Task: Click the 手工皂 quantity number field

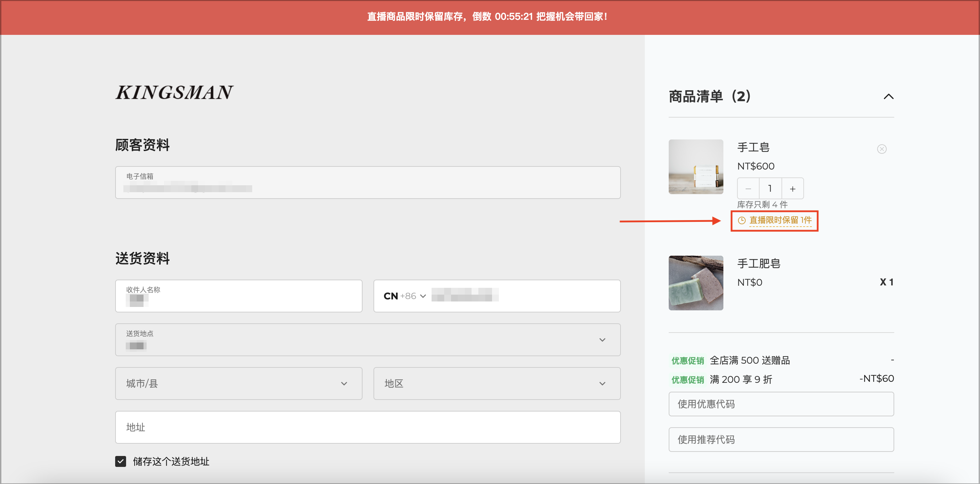Action: pyautogui.click(x=770, y=188)
